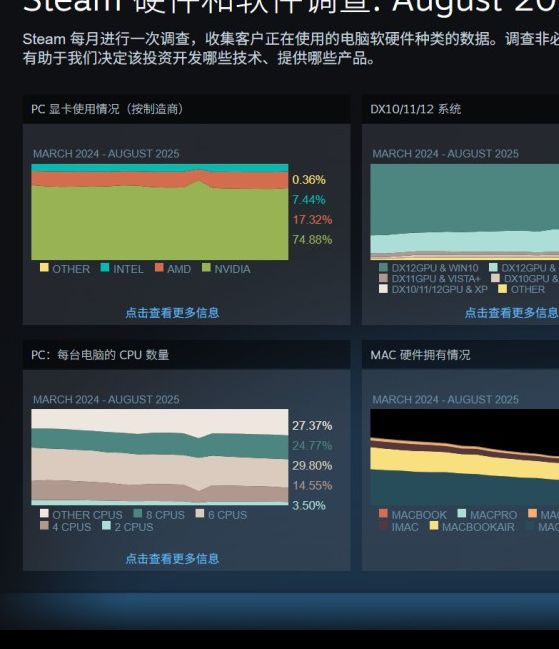The width and height of the screenshot is (559, 649).
Task: Select the 4 CPUS legend swatch
Action: pos(44,526)
